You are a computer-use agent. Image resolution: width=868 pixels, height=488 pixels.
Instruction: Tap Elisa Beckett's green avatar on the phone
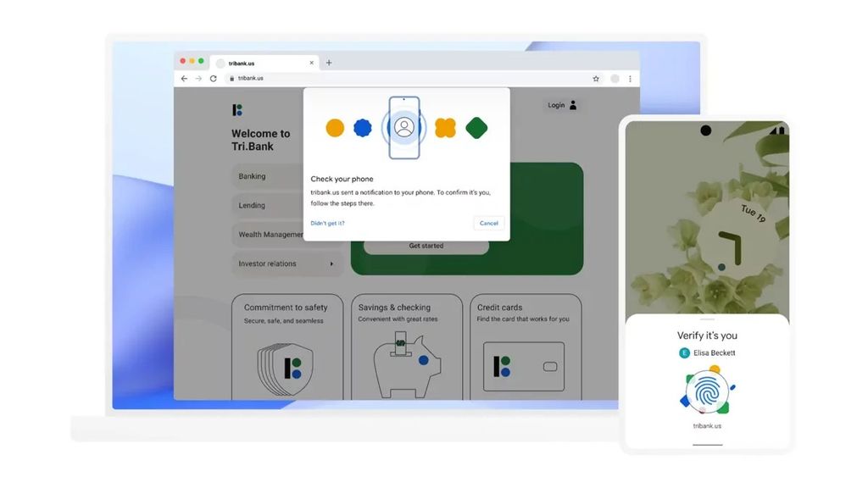(x=683, y=353)
